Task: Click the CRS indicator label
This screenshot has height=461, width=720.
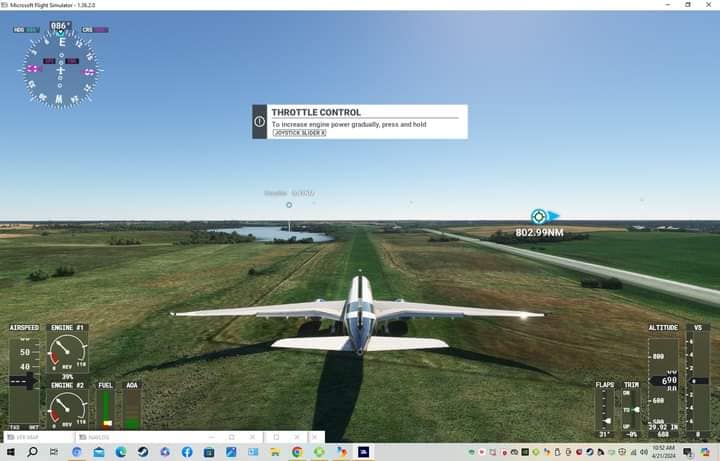Action: 95,30
